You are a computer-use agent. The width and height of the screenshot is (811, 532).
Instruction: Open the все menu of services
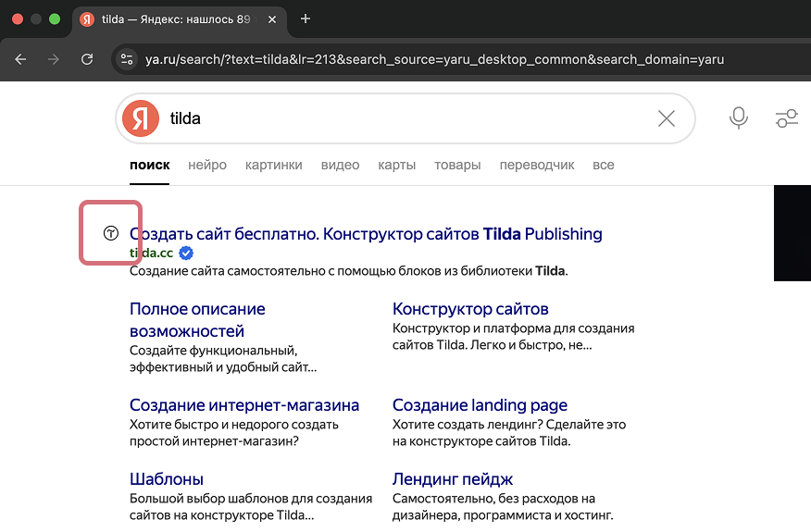(603, 165)
